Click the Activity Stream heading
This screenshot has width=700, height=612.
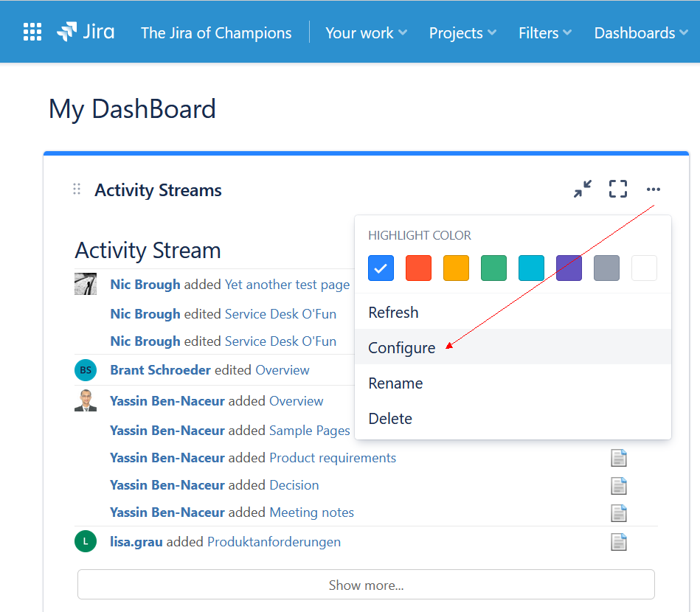pos(148,251)
